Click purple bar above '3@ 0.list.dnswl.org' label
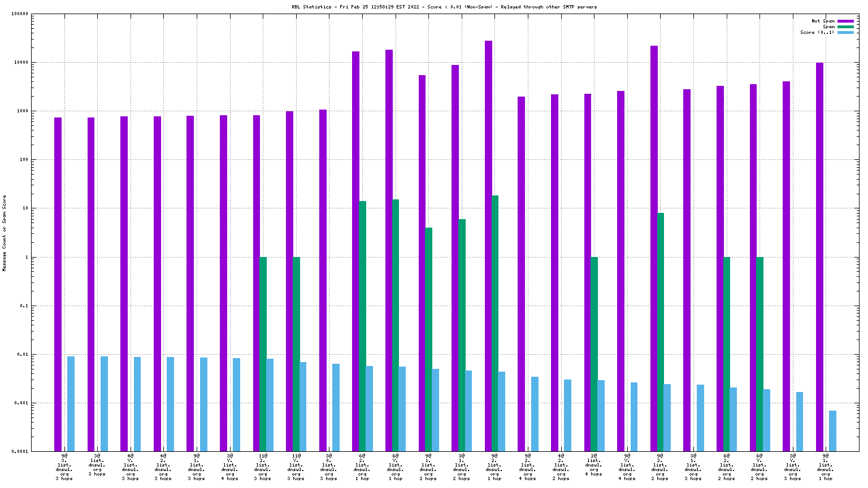The height and width of the screenshot is (488, 868). (x=323, y=280)
